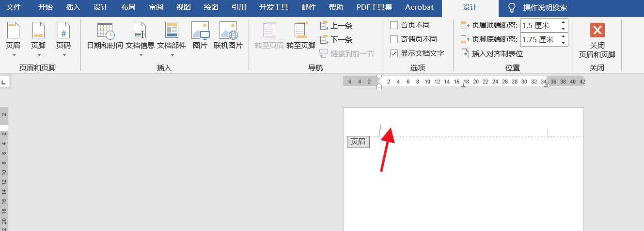This screenshot has height=231, width=644.
Task: Uncheck the 显示文档文字 checkbox
Action: click(394, 53)
